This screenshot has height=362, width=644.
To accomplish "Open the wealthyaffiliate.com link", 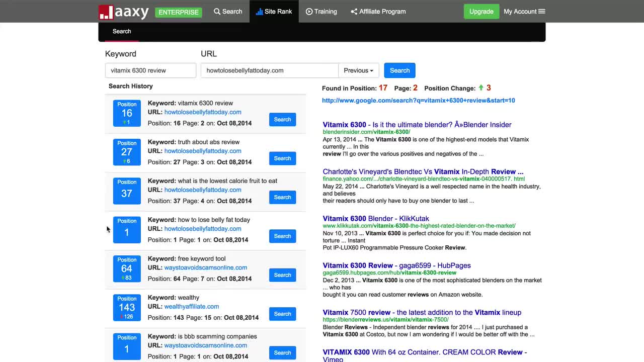I will click(192, 306).
